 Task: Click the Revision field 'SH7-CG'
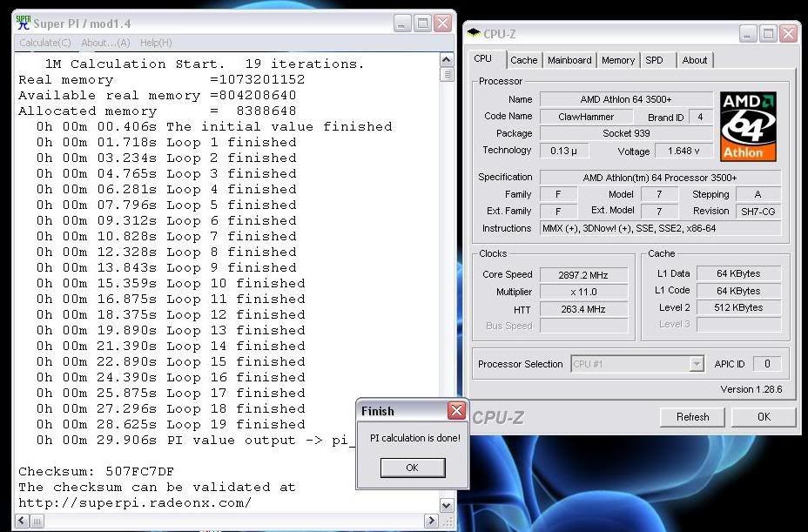[758, 212]
